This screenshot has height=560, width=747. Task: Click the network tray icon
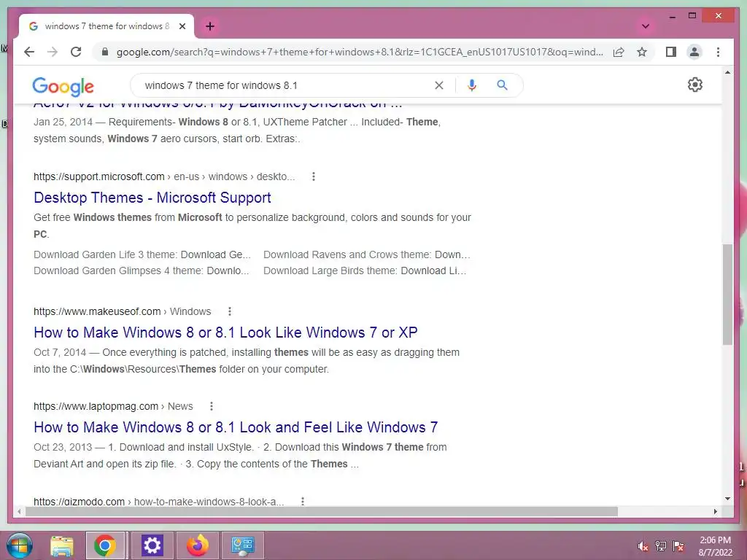tap(661, 546)
